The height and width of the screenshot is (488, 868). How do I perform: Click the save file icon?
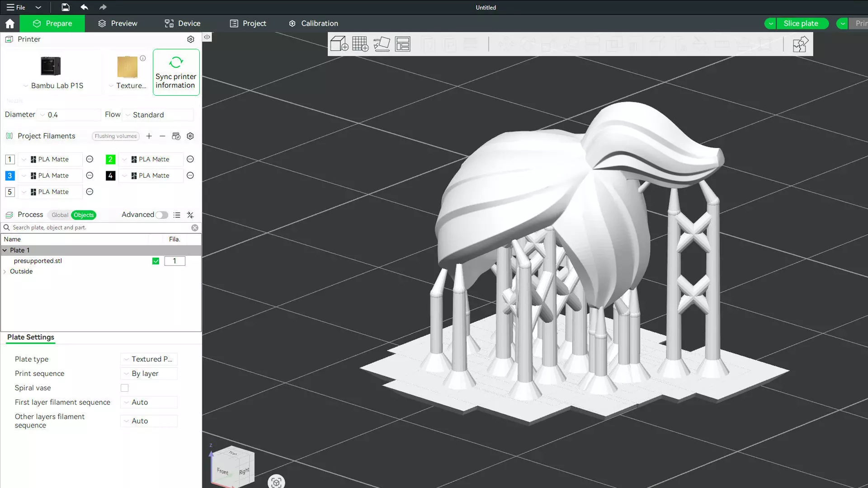(x=66, y=7)
